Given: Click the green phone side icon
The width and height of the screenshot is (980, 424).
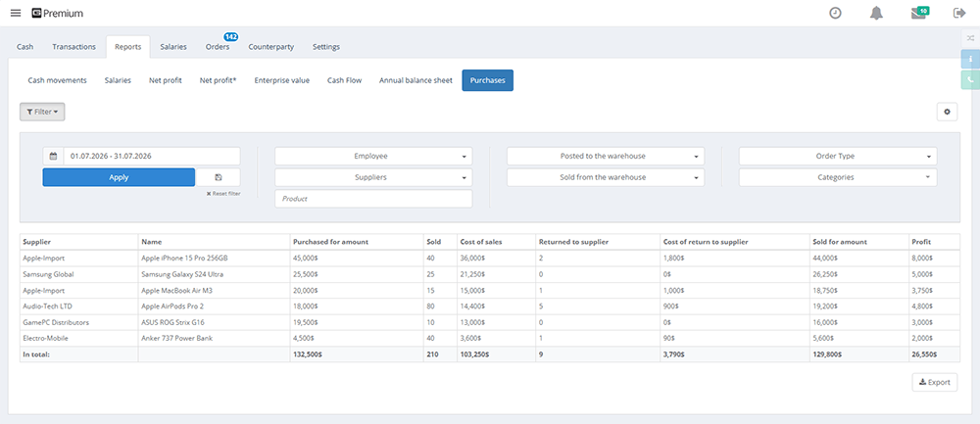Looking at the screenshot, I should [970, 79].
